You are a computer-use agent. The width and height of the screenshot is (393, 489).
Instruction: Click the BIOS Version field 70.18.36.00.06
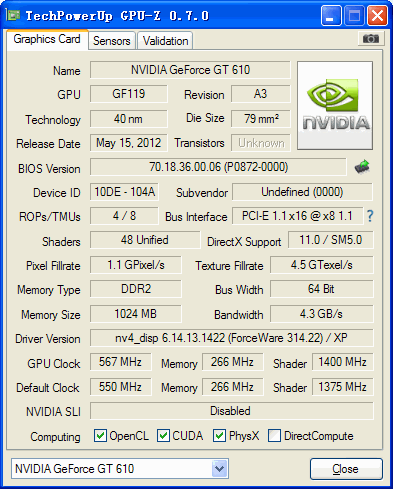(218, 167)
